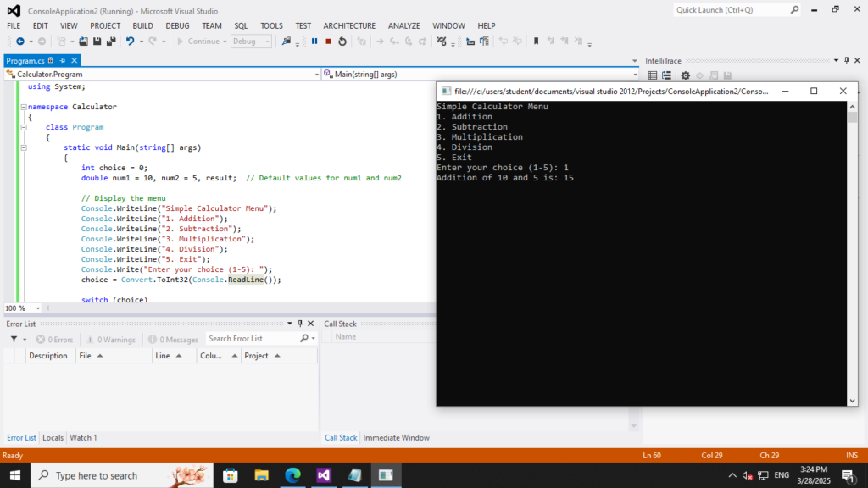Sort the Error List by Description column
This screenshot has height=488, width=868.
coord(48,356)
